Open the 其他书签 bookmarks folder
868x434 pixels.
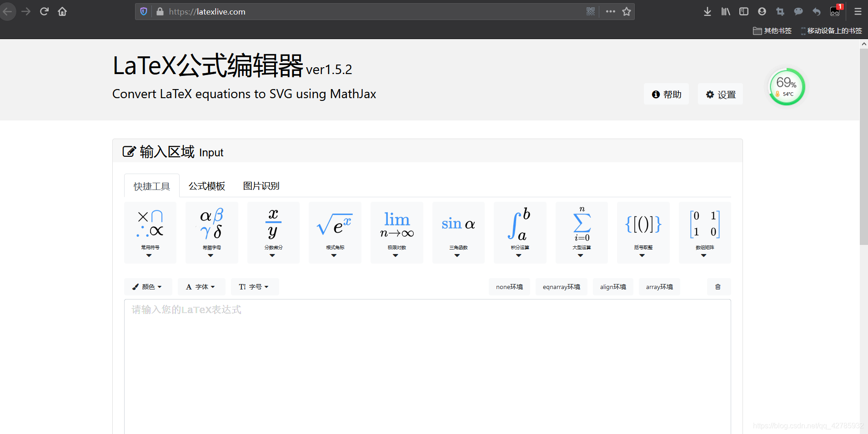773,30
